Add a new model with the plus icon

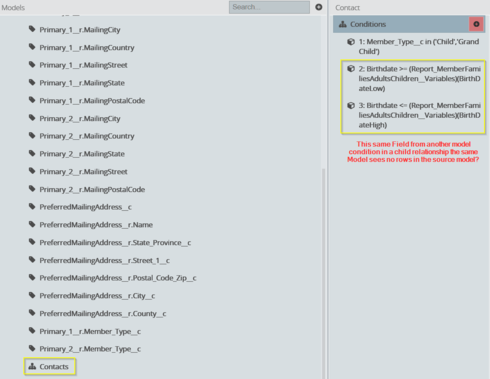point(319,7)
